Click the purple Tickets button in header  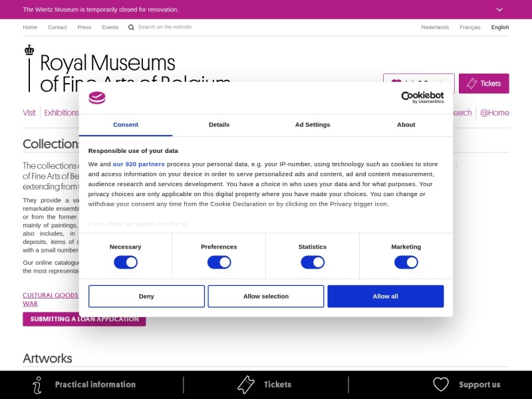point(484,84)
